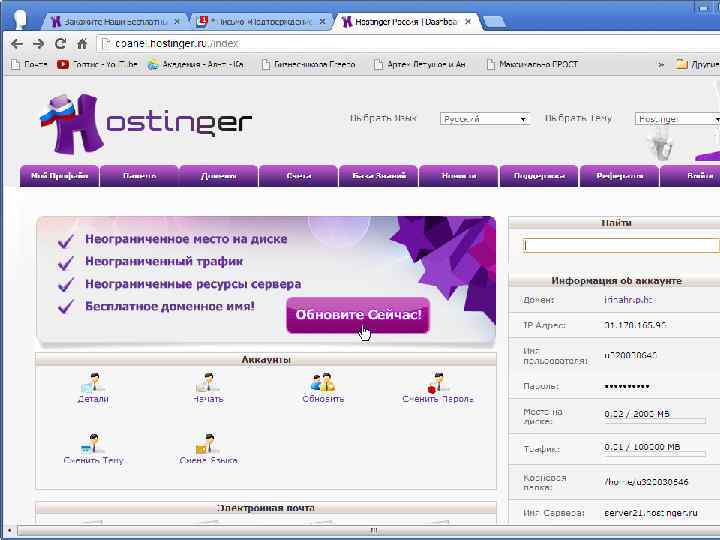Click the Hostinger logo

(x=146, y=123)
